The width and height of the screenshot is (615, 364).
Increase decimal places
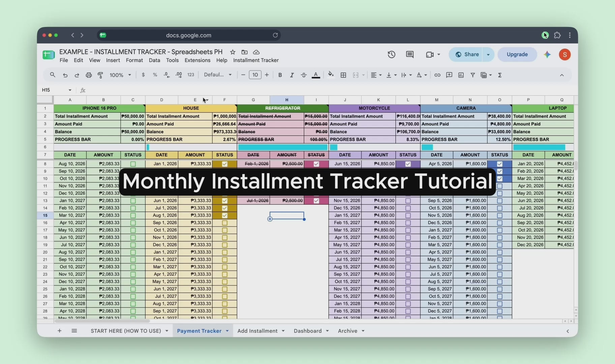[x=179, y=75]
